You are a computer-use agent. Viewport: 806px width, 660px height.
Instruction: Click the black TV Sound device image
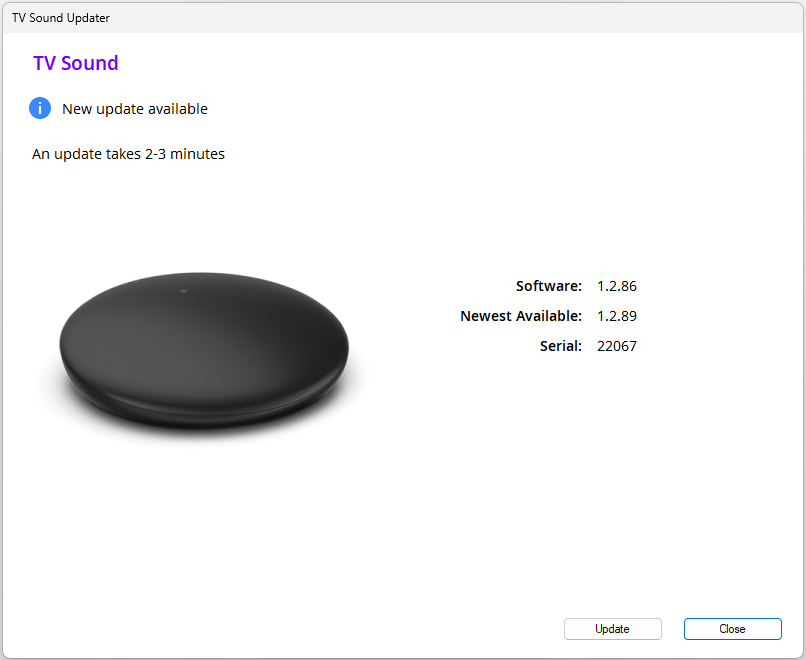point(204,351)
